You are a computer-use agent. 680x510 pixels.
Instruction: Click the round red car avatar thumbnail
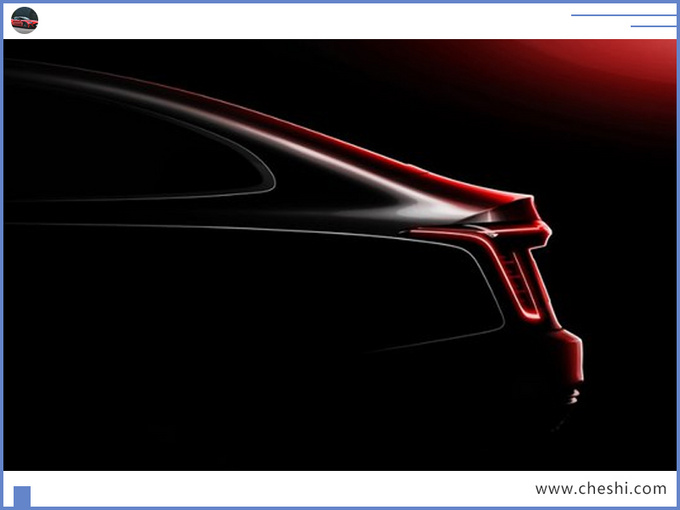tap(24, 20)
